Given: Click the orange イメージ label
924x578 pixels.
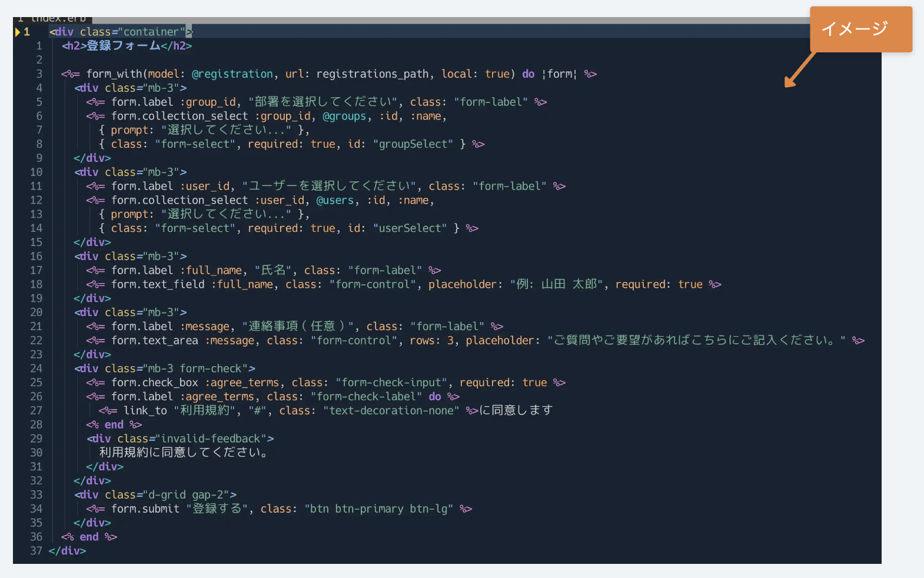Looking at the screenshot, I should (x=860, y=29).
